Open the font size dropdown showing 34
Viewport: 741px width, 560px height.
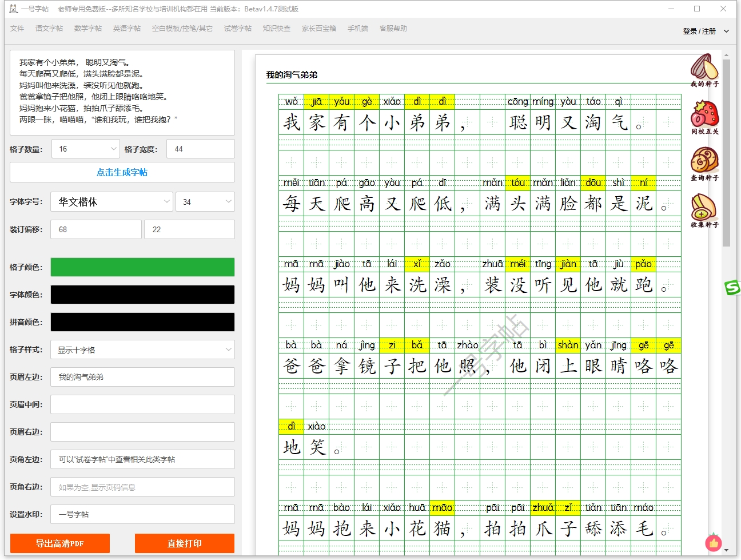[205, 201]
